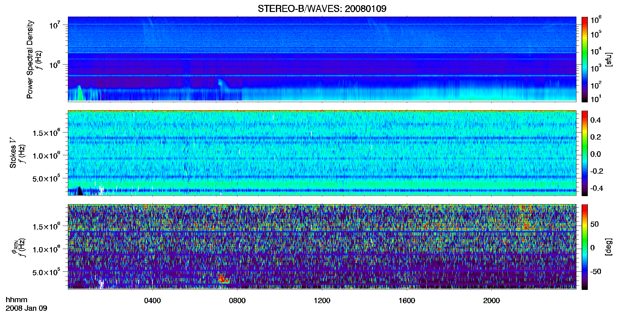Click the 0 label on the degrees color bar
The height and width of the screenshot is (332, 644).
coord(592,248)
